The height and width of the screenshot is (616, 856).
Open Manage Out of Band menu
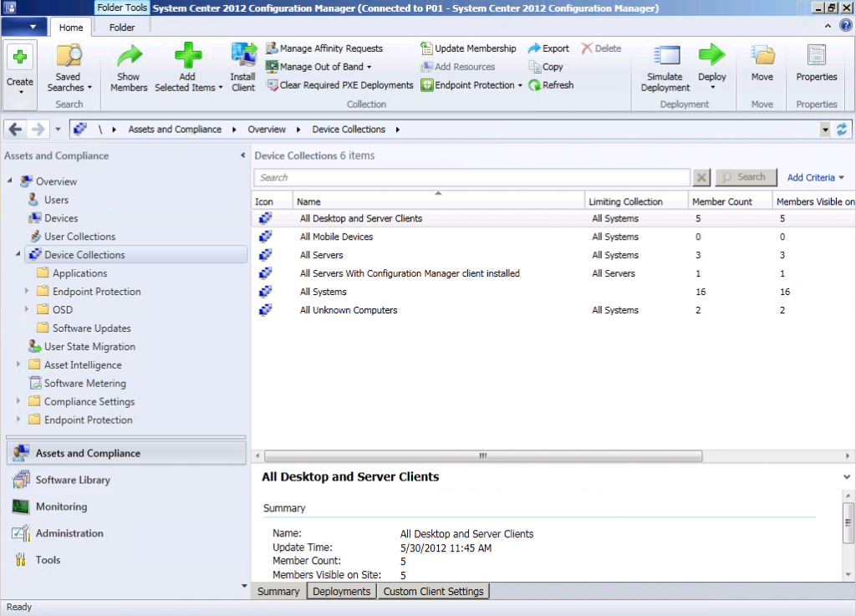[x=318, y=67]
